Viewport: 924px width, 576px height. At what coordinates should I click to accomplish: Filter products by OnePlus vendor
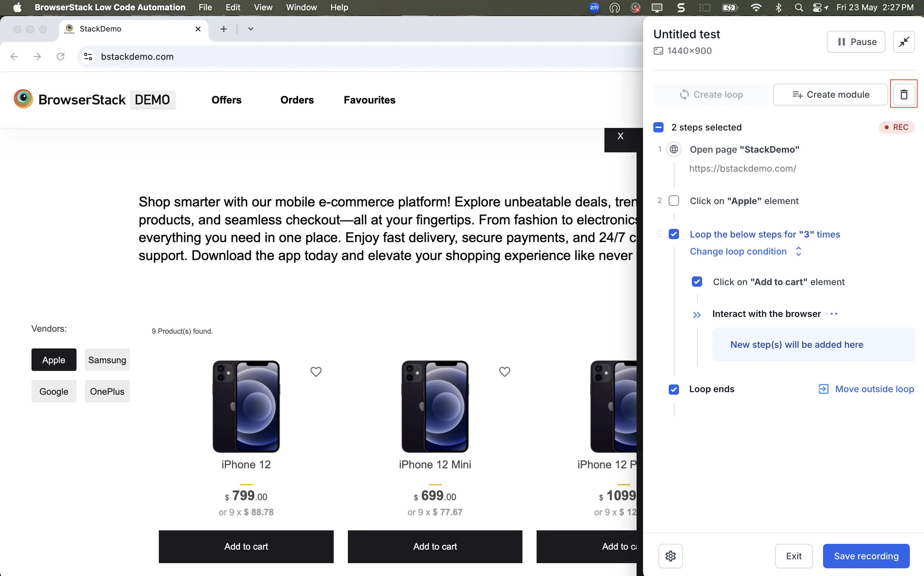107,391
